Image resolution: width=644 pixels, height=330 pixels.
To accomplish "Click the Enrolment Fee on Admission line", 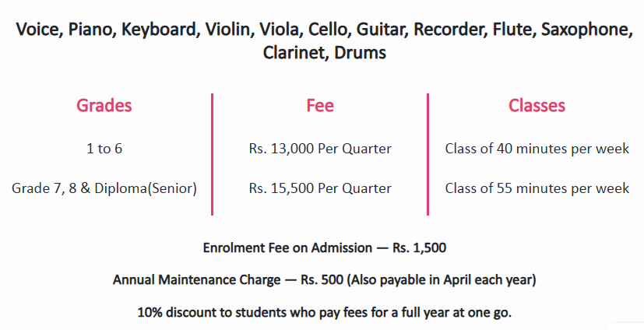I will (x=324, y=248).
